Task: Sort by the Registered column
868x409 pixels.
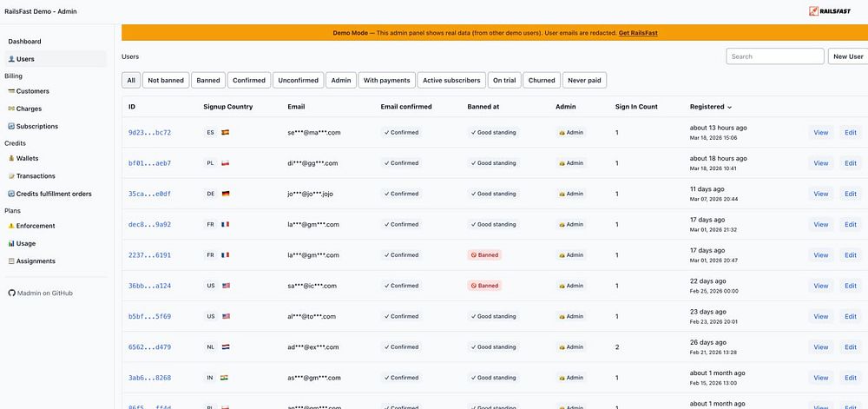Action: click(x=711, y=107)
